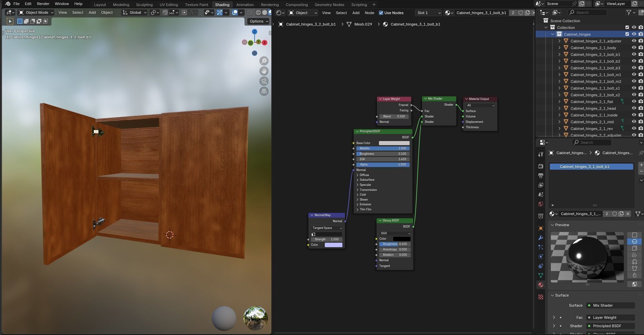Activate the pan view hand icon

pyautogui.click(x=264, y=71)
